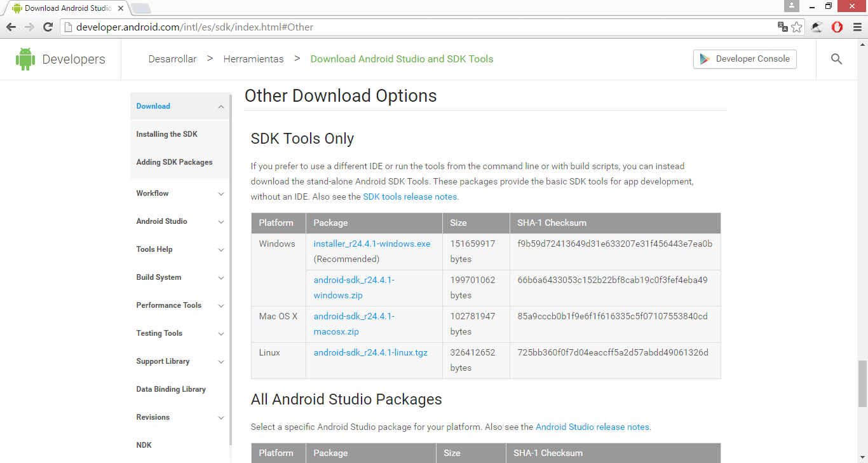Download android-sdk_r24.4.1-macosx.zip
This screenshot has height=463, width=868.
coord(354,324)
